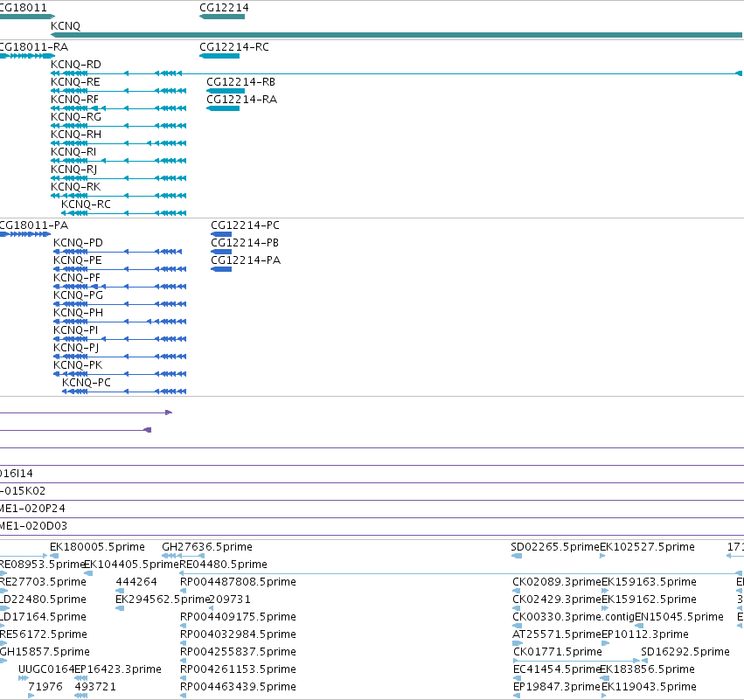Select the KCNQ-RG transcript label

point(76,117)
